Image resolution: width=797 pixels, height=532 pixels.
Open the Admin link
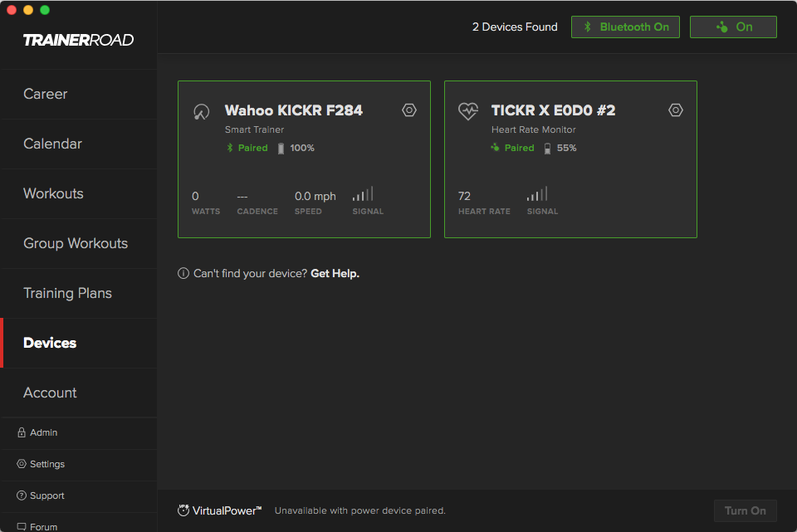click(x=79, y=433)
